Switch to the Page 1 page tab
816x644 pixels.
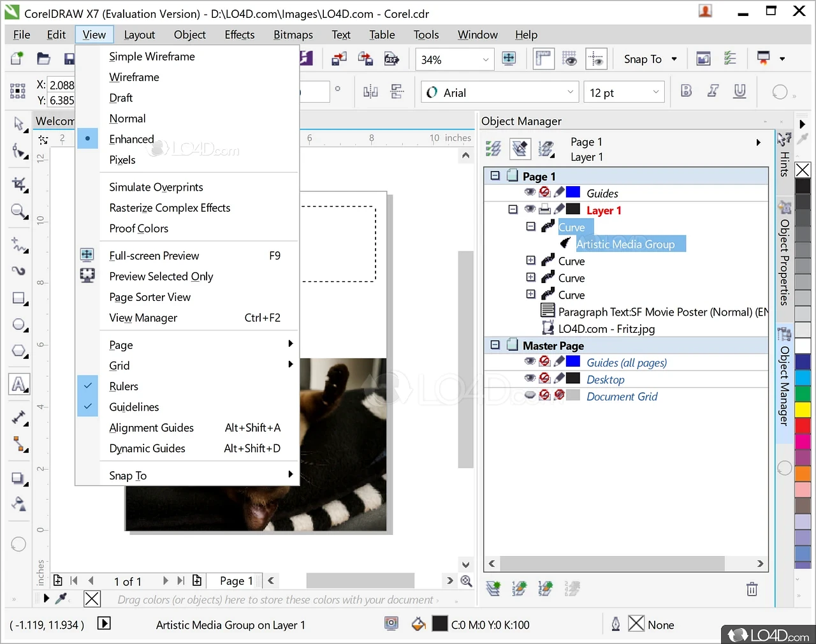[x=236, y=580]
